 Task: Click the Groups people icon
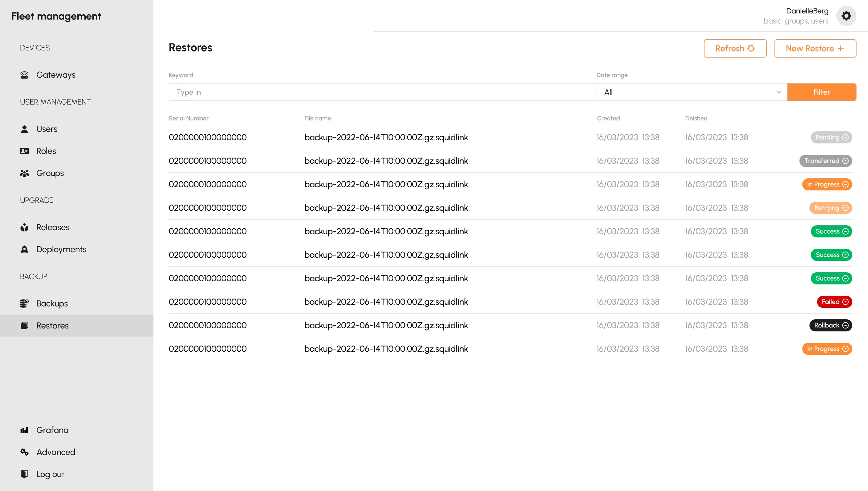click(24, 173)
